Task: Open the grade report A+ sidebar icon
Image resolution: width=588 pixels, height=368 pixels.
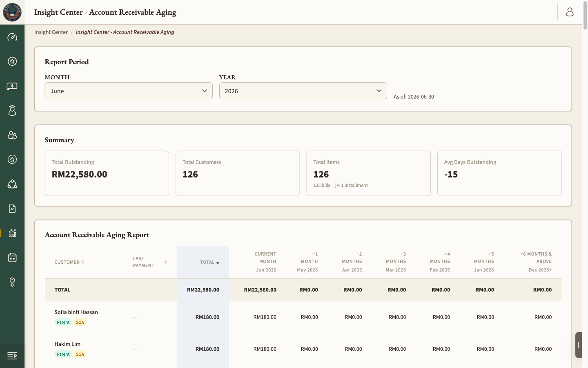Action: [x=12, y=209]
